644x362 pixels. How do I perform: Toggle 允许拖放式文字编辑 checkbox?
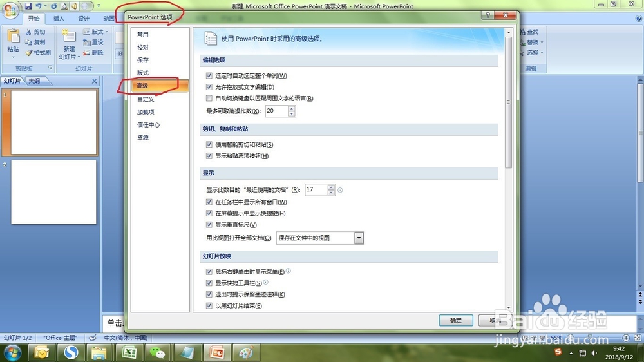click(x=209, y=87)
